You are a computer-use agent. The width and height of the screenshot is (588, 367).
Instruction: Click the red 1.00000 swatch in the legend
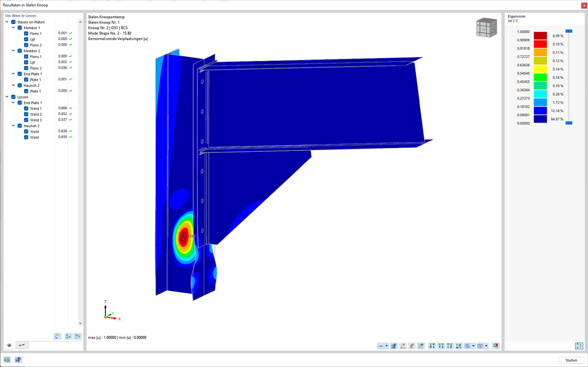click(541, 35)
